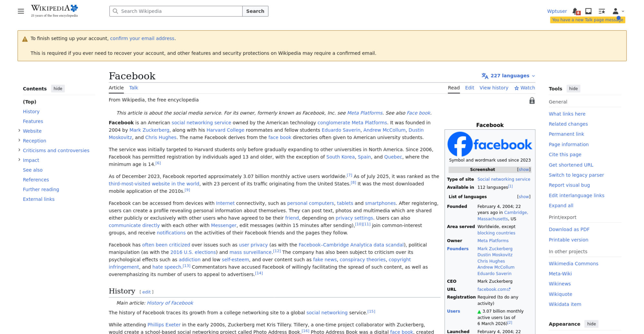Click the Watch star icon

[x=516, y=88]
